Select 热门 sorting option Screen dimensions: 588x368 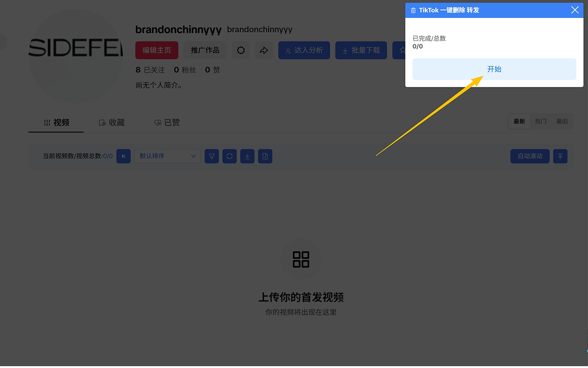coord(540,121)
